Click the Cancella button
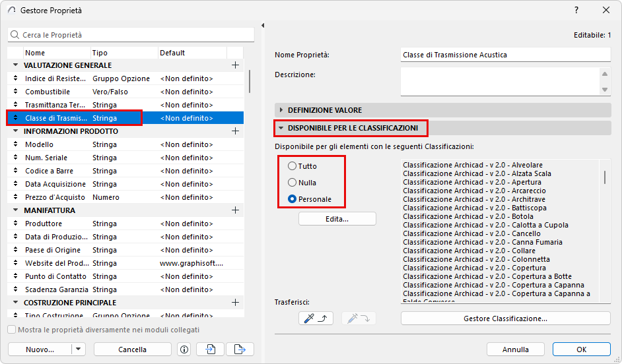Viewport: 622px width, 364px height. coord(133,349)
